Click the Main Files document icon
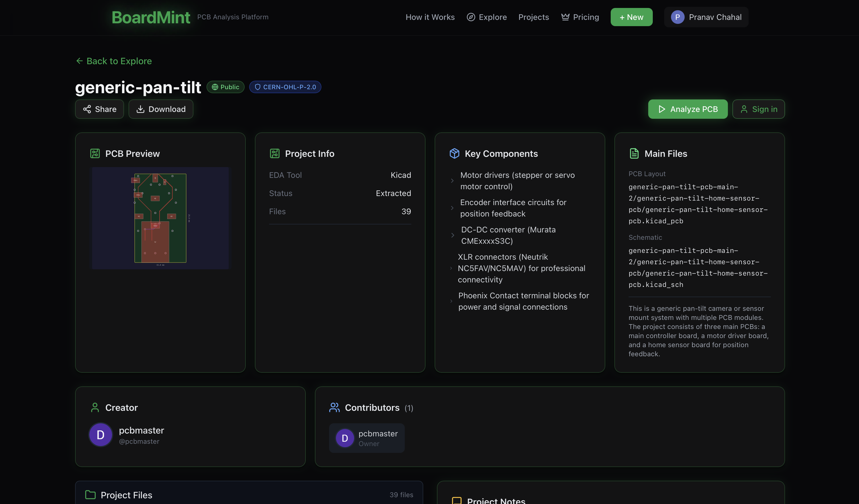The width and height of the screenshot is (859, 504). (x=634, y=153)
